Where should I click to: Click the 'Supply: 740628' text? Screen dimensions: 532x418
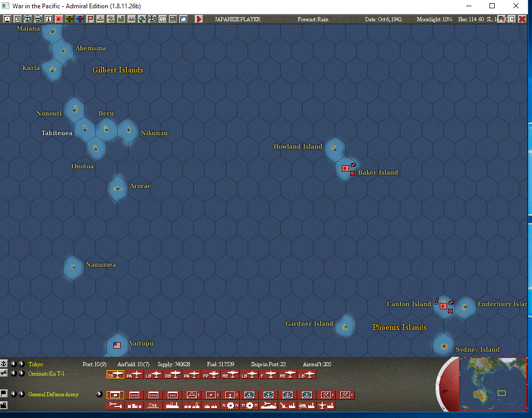pos(174,364)
